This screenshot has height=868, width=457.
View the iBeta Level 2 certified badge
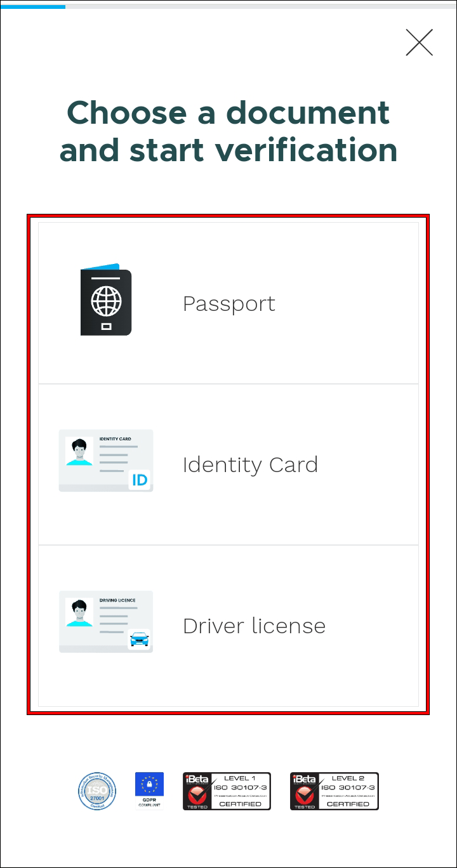click(x=334, y=791)
